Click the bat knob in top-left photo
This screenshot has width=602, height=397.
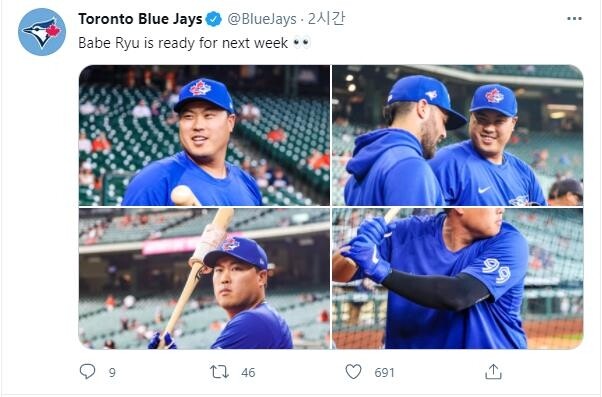pos(181,194)
